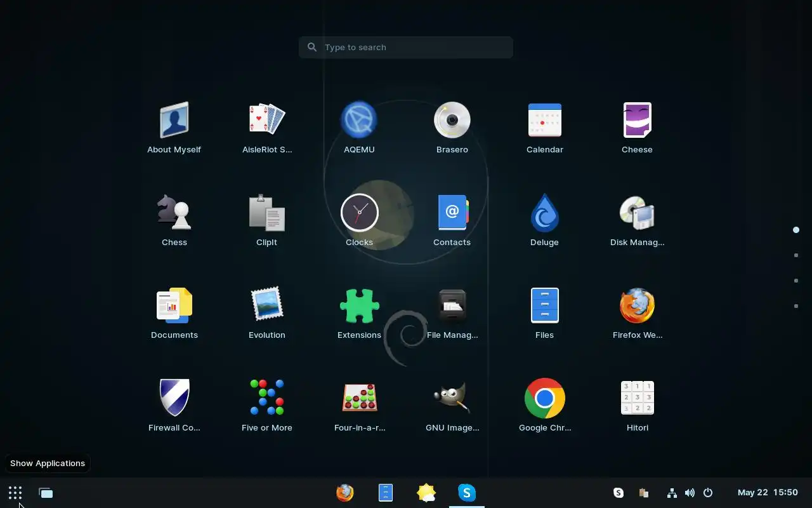
Task: Open the Chess game
Action: [174, 220]
